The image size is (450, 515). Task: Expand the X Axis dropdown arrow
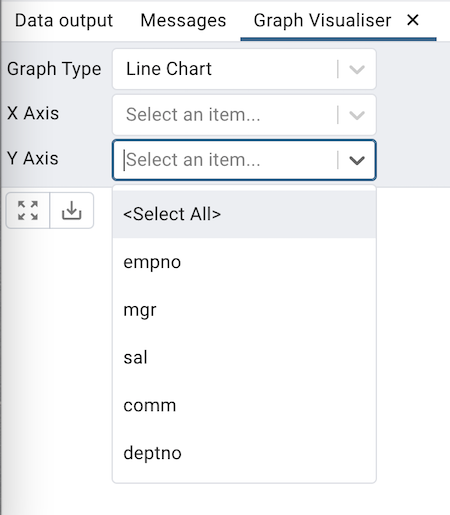coord(357,115)
